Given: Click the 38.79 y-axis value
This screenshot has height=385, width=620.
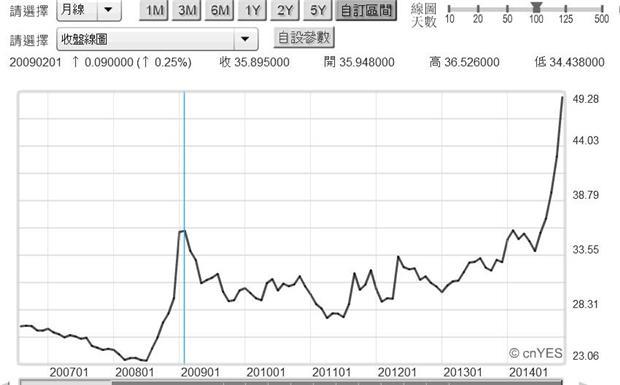Looking at the screenshot, I should 586,195.
